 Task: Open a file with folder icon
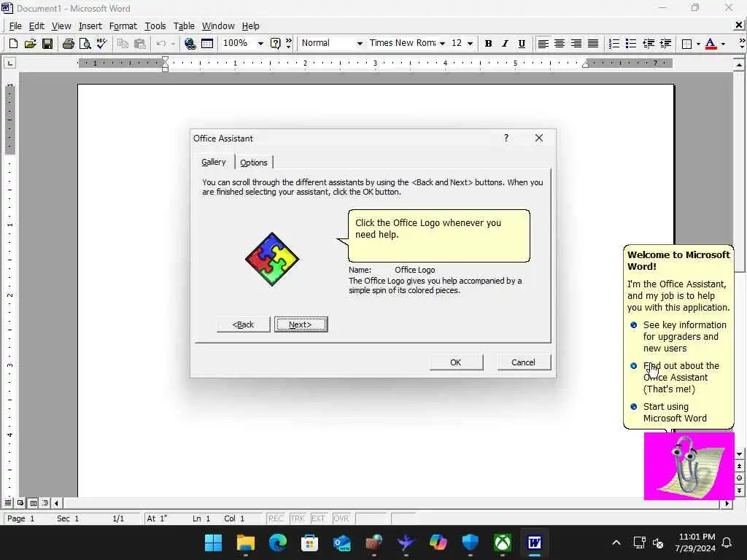(x=30, y=44)
